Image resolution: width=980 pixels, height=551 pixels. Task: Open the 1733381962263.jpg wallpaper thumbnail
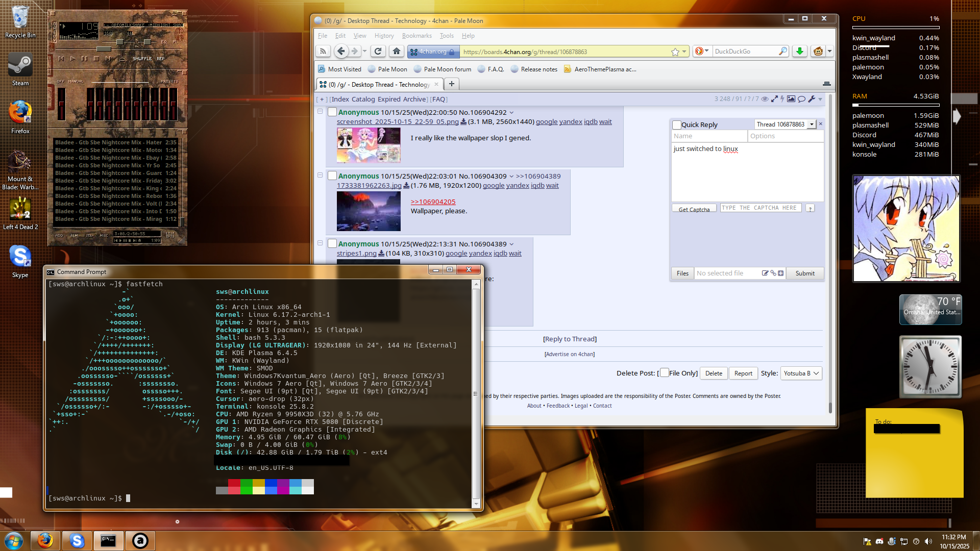click(x=369, y=211)
